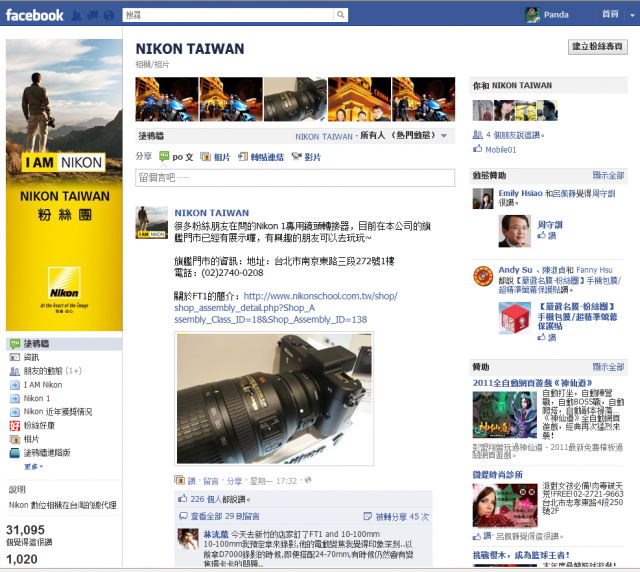Open 微整時尚診所 ad title

click(x=498, y=474)
